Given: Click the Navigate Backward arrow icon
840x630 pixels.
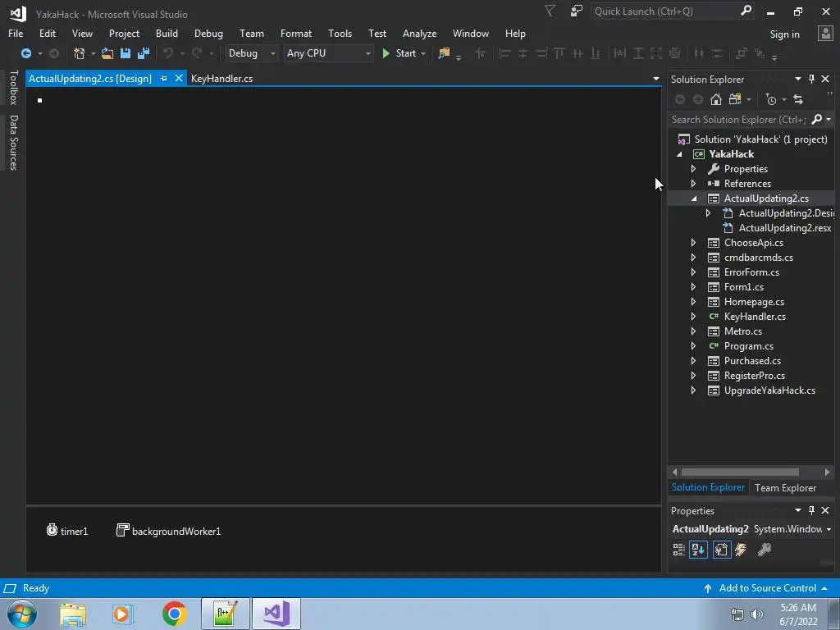Looking at the screenshot, I should [x=25, y=53].
